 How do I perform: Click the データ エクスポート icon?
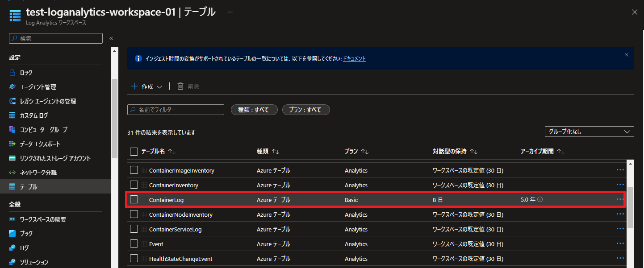click(x=13, y=144)
